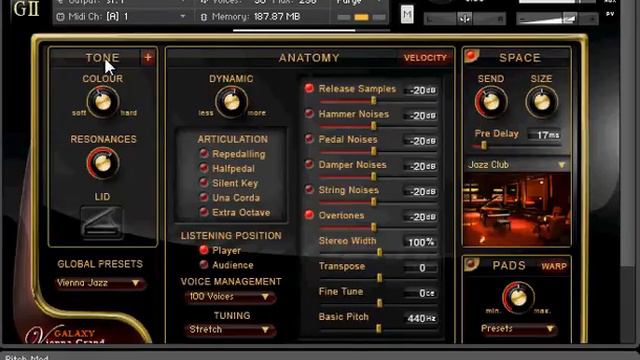Click the Warp button in Pads panel
This screenshot has height=360, width=640.
554,267
